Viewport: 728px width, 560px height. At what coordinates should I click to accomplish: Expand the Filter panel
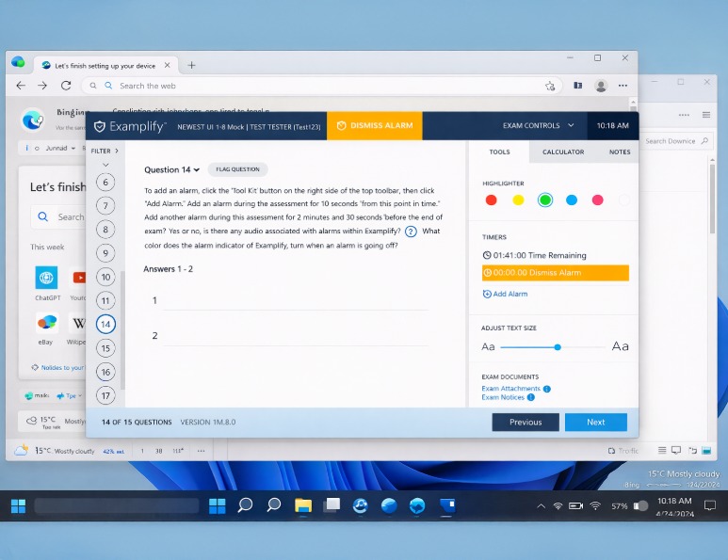click(105, 151)
